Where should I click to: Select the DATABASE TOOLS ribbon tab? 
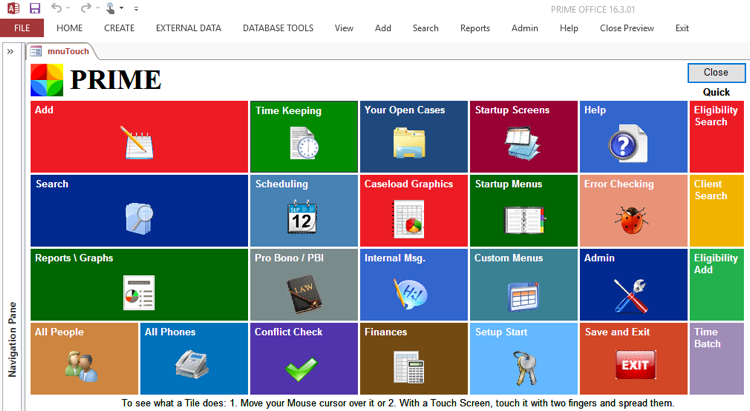click(278, 28)
